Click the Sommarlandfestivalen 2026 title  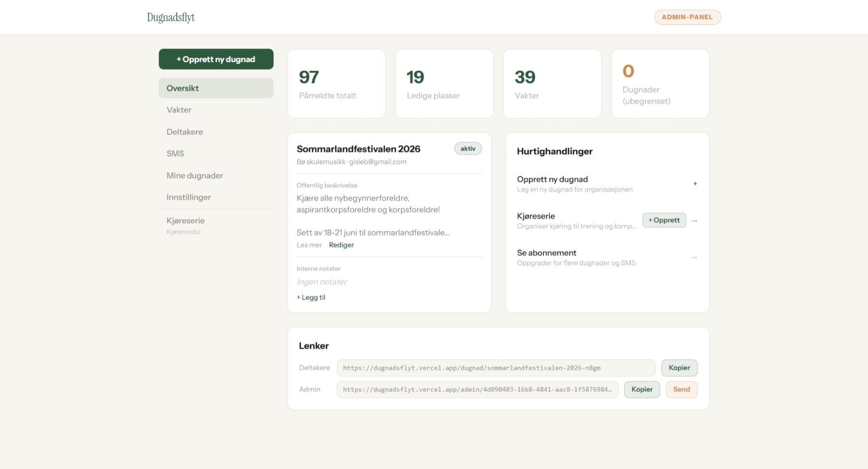[358, 149]
